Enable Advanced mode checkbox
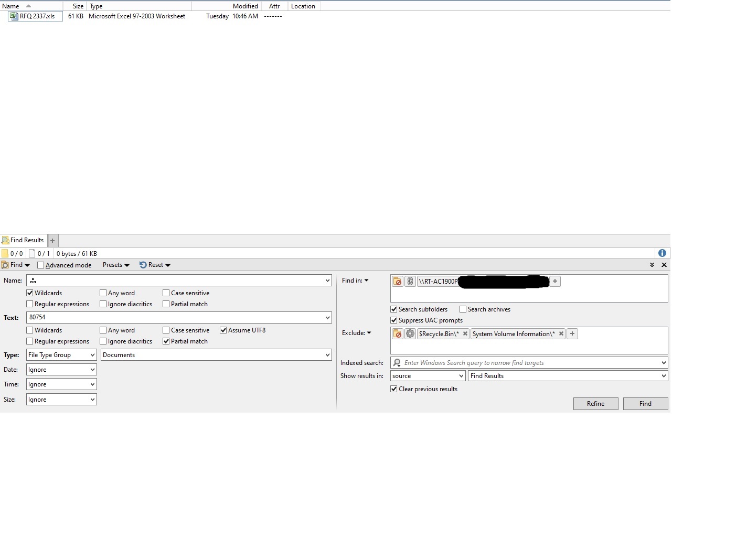Screen dimensions: 747x560 pos(40,265)
